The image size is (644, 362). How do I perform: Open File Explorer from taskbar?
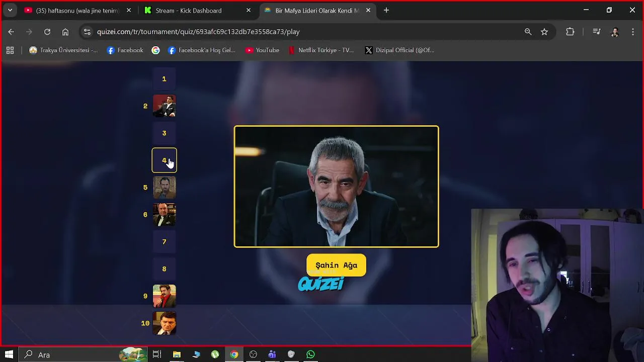[177, 354]
